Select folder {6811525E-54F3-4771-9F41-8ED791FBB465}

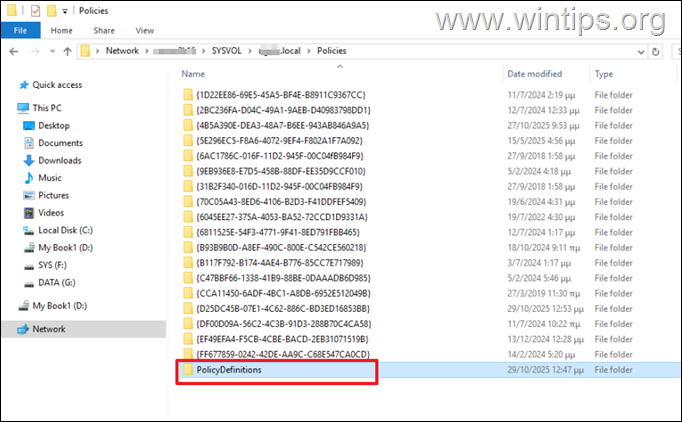(x=278, y=232)
